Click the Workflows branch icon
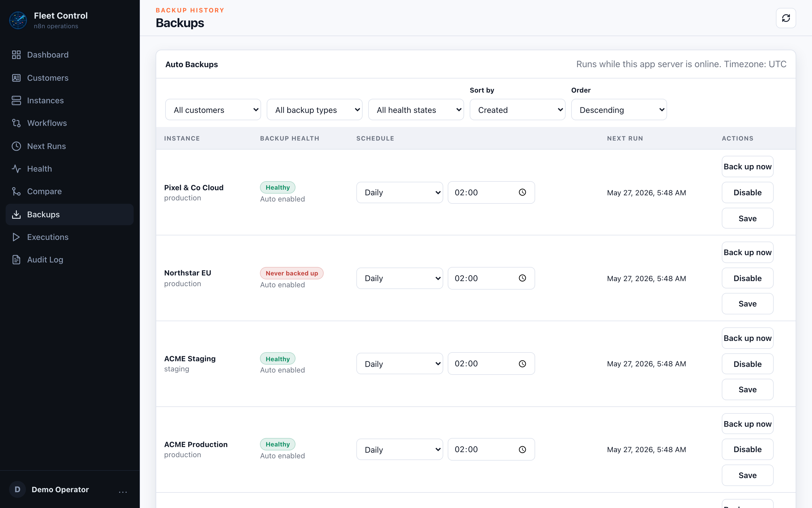The image size is (812, 508). coord(16,123)
